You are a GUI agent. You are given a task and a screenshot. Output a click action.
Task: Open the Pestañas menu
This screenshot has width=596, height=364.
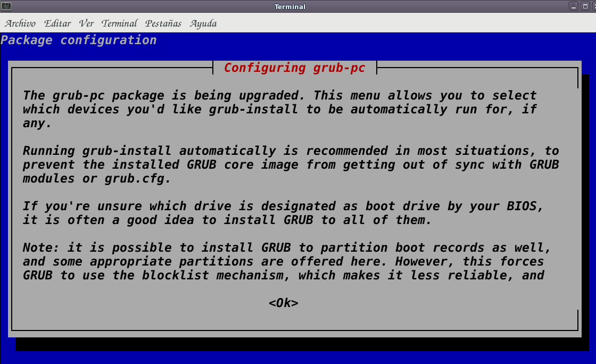(x=163, y=23)
